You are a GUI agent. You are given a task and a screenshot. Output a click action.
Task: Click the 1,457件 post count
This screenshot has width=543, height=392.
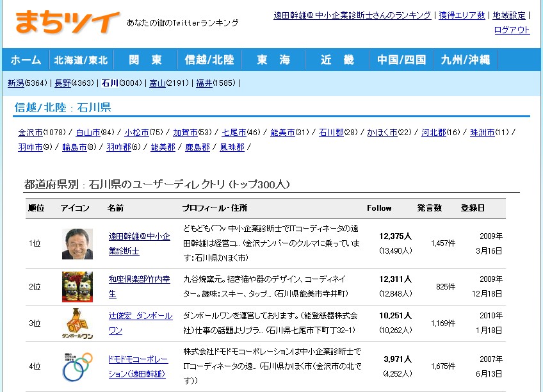click(x=443, y=243)
